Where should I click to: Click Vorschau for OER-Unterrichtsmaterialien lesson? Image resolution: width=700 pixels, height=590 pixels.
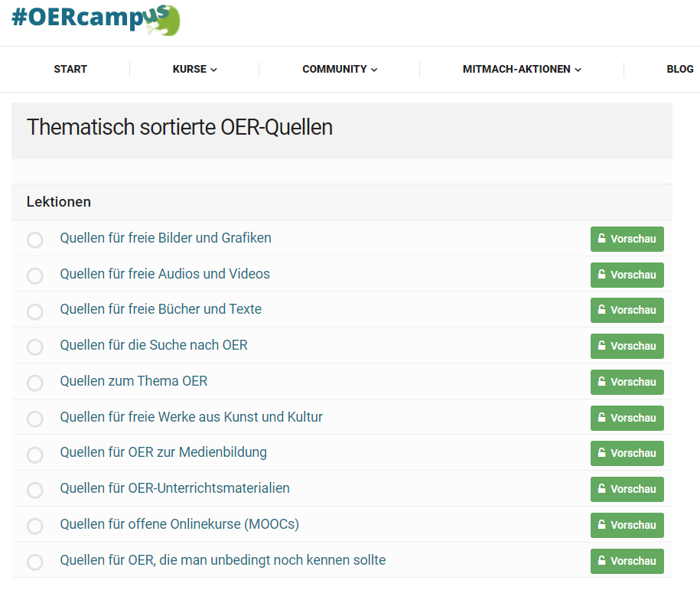coord(627,489)
